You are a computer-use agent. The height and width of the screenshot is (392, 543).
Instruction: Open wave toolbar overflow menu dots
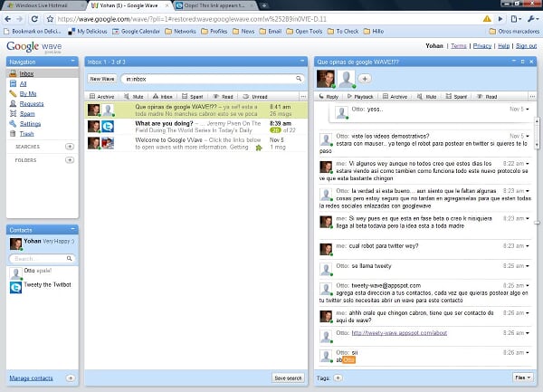pos(533,97)
